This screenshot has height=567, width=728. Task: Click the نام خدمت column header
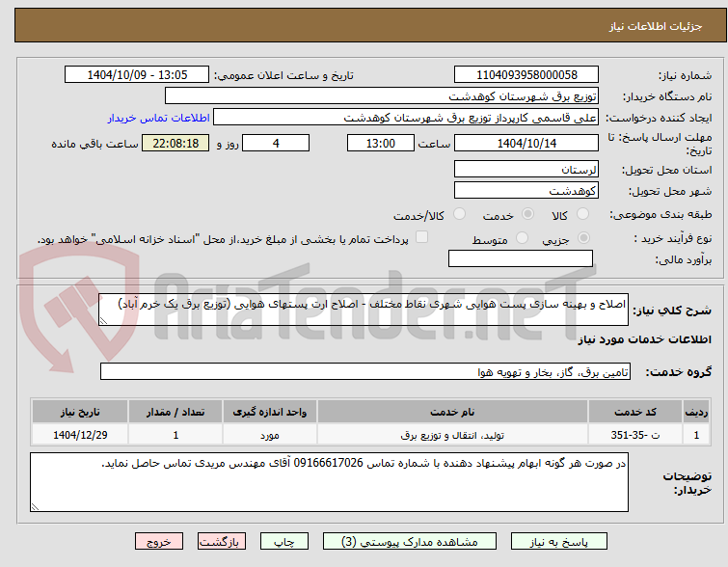[452, 412]
